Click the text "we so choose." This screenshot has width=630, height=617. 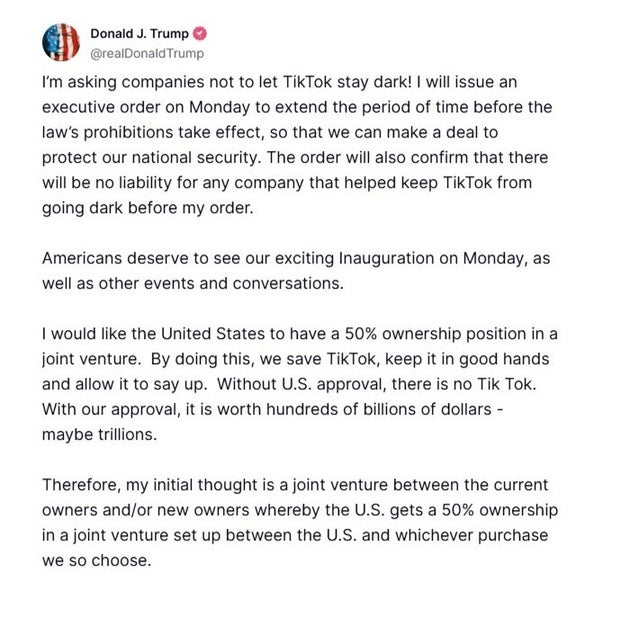click(96, 559)
